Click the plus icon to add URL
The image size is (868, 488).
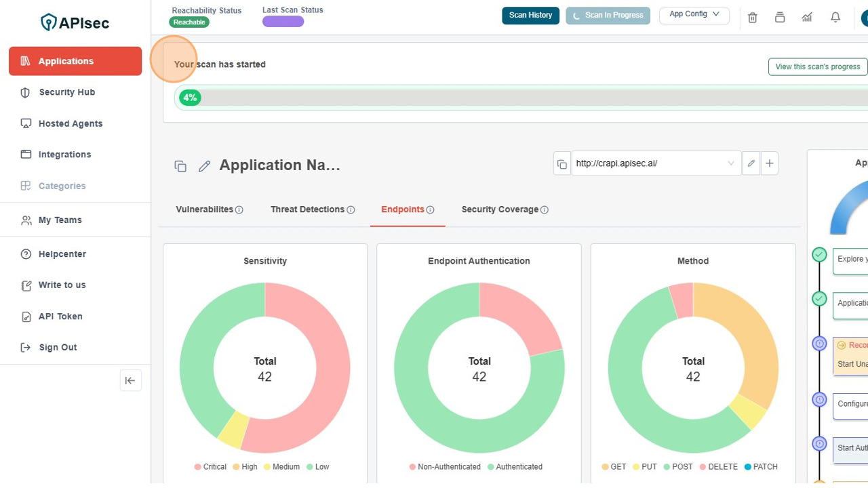tap(770, 163)
